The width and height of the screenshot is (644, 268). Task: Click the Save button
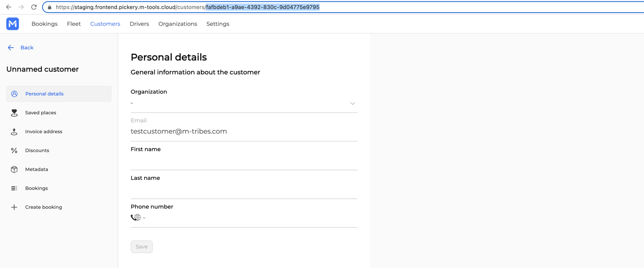tap(141, 247)
